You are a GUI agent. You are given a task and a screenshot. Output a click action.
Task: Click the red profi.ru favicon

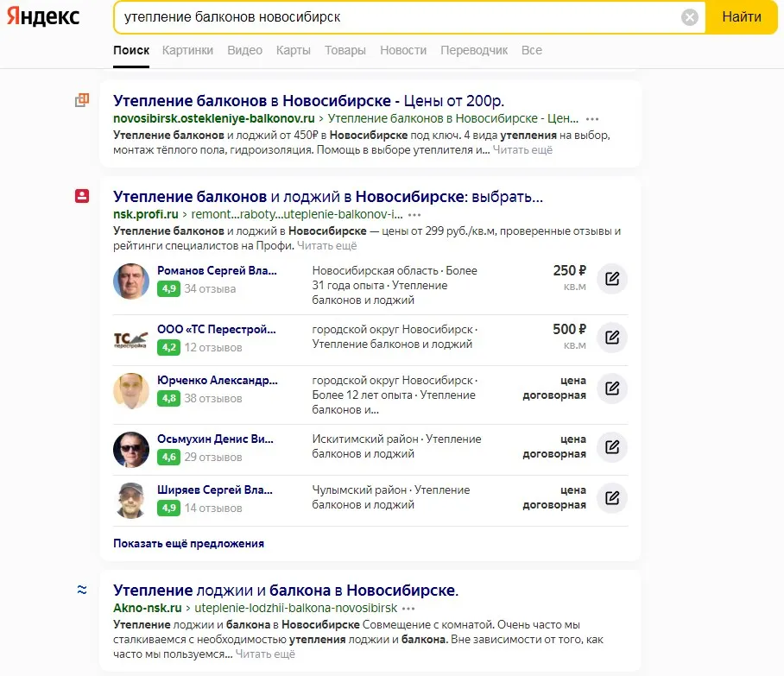tap(82, 196)
